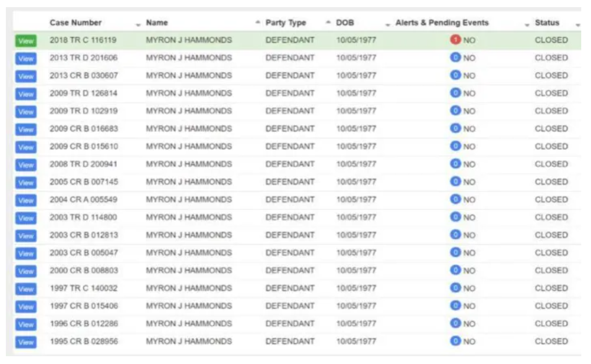
Task: Click blue alert badge for case 2003 CR B 005047
Action: (455, 252)
